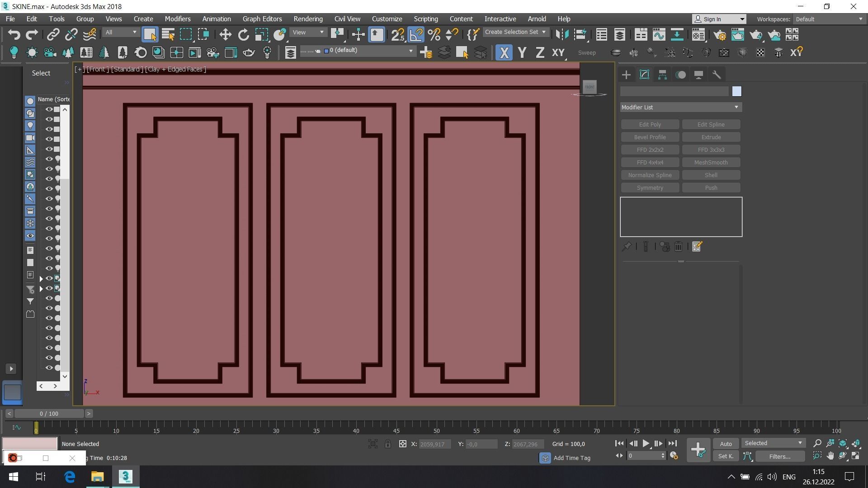Viewport: 868px width, 488px height.
Task: Toggle the X axis constraint button
Action: (504, 53)
